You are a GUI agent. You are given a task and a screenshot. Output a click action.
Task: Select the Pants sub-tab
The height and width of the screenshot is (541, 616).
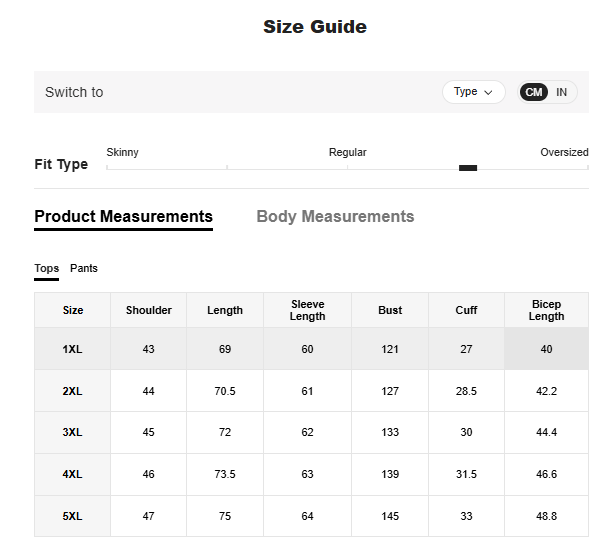[84, 268]
